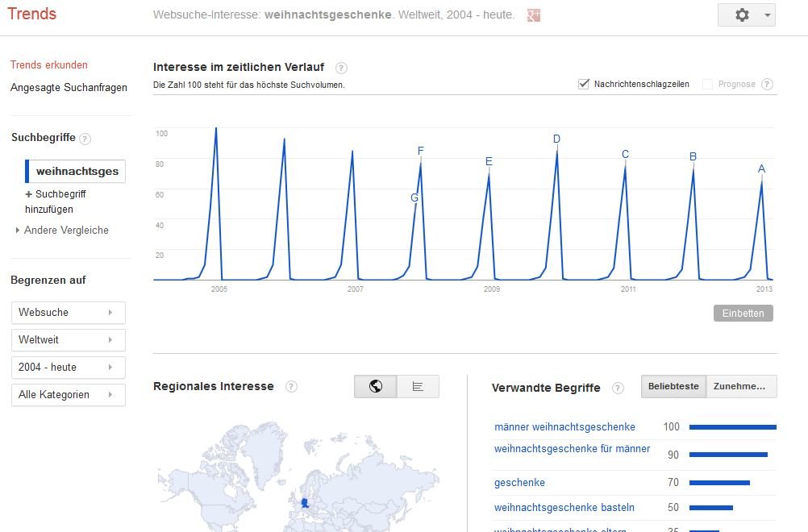
Task: Open geschenke related term
Action: (519, 483)
